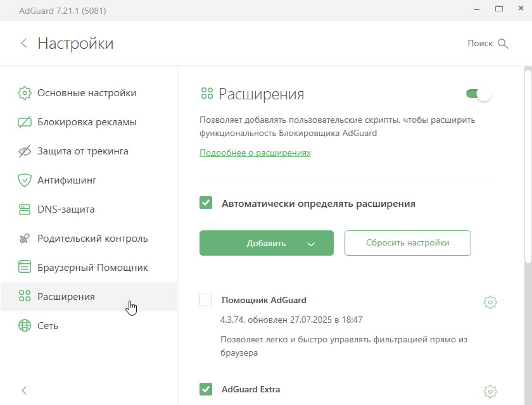Screen dimensions: 532x405
Task: Open settings gear for AdGuard Extra
Action: point(490,391)
